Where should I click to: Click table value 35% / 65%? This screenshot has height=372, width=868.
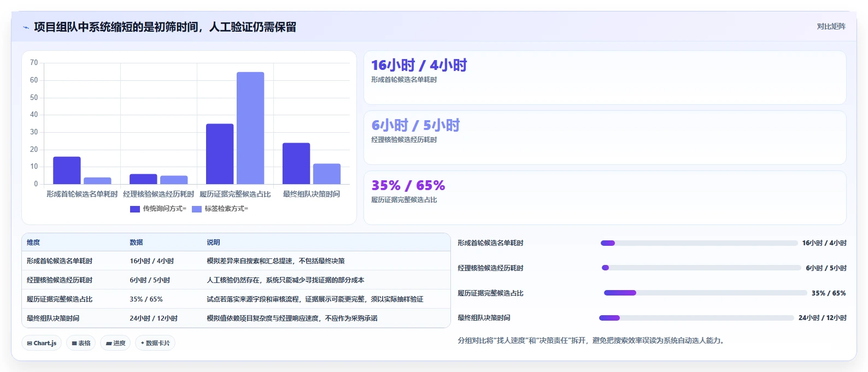click(x=146, y=299)
